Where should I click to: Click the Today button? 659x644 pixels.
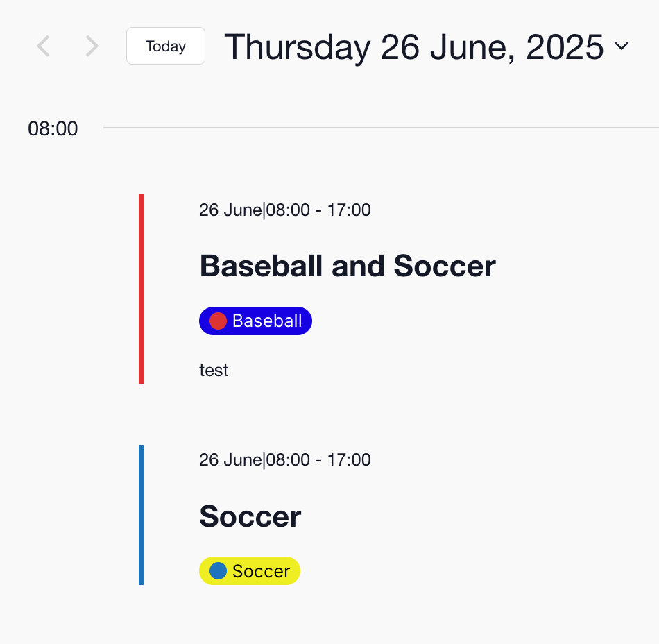[x=166, y=46]
